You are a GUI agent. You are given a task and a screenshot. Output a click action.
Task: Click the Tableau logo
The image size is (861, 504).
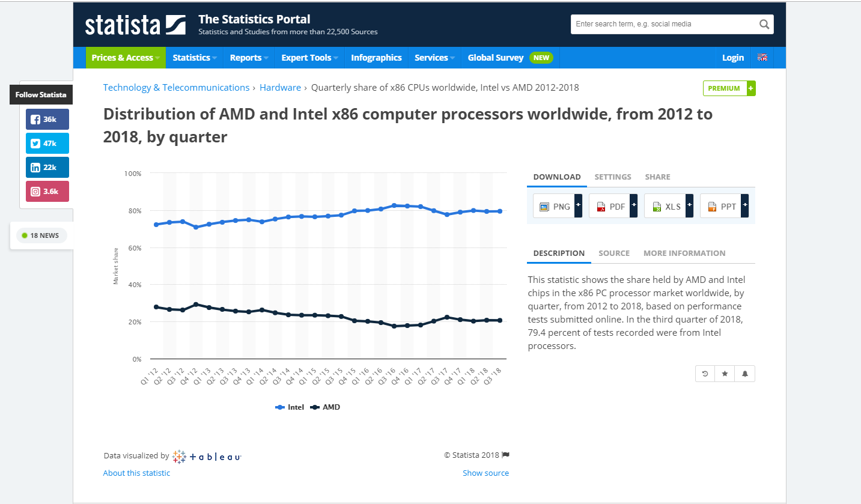coord(207,457)
